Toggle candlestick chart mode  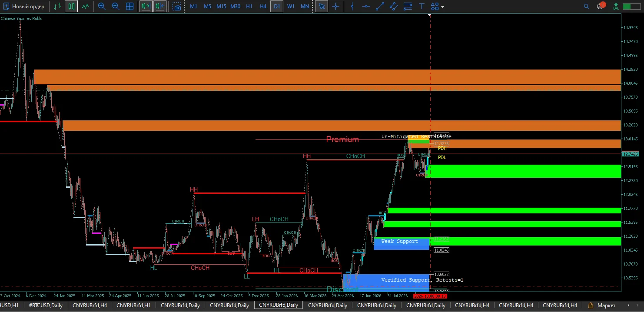[x=71, y=7]
